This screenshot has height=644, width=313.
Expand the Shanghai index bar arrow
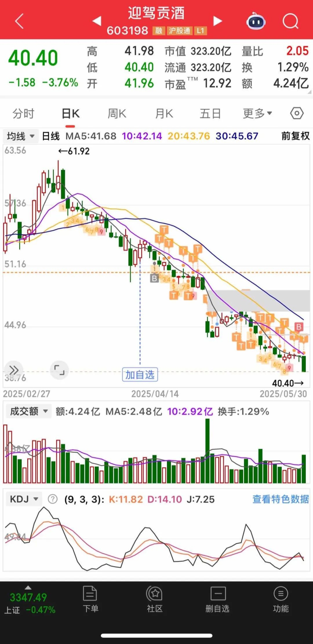[x=28, y=587]
